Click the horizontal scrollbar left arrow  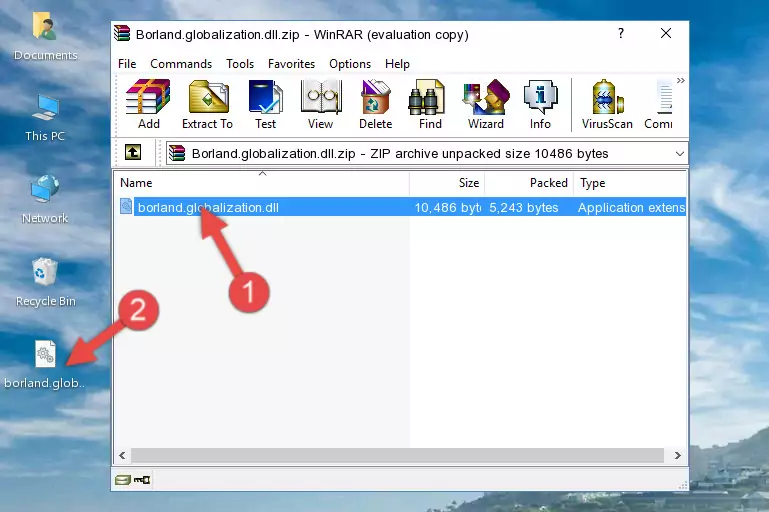coord(122,455)
